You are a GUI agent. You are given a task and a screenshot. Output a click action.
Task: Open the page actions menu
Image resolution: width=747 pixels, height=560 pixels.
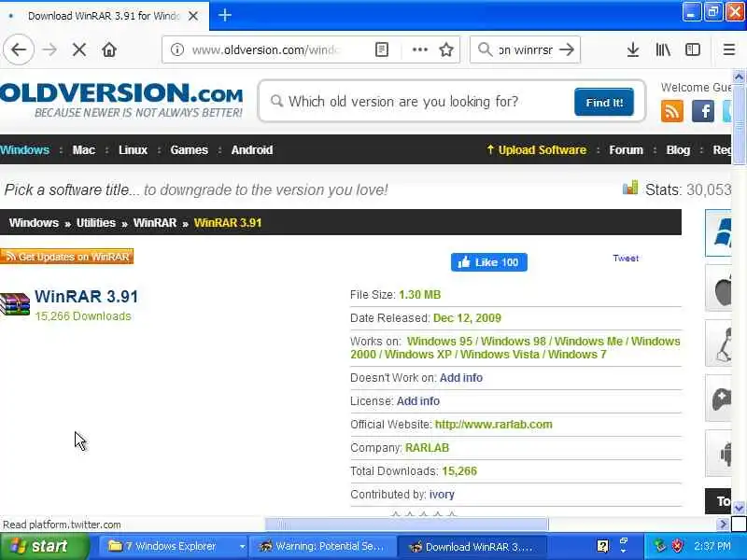point(419,49)
